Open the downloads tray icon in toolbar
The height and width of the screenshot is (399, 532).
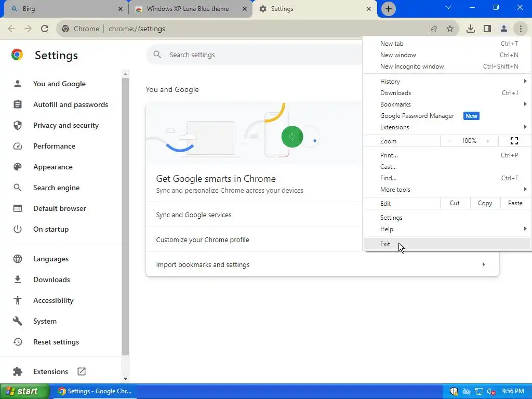[x=471, y=29]
